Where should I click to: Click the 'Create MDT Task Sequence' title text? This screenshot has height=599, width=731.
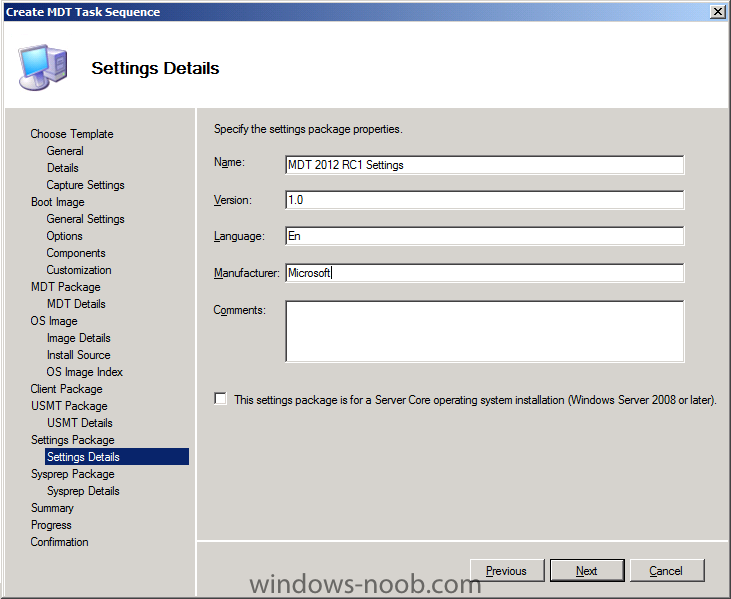point(83,12)
